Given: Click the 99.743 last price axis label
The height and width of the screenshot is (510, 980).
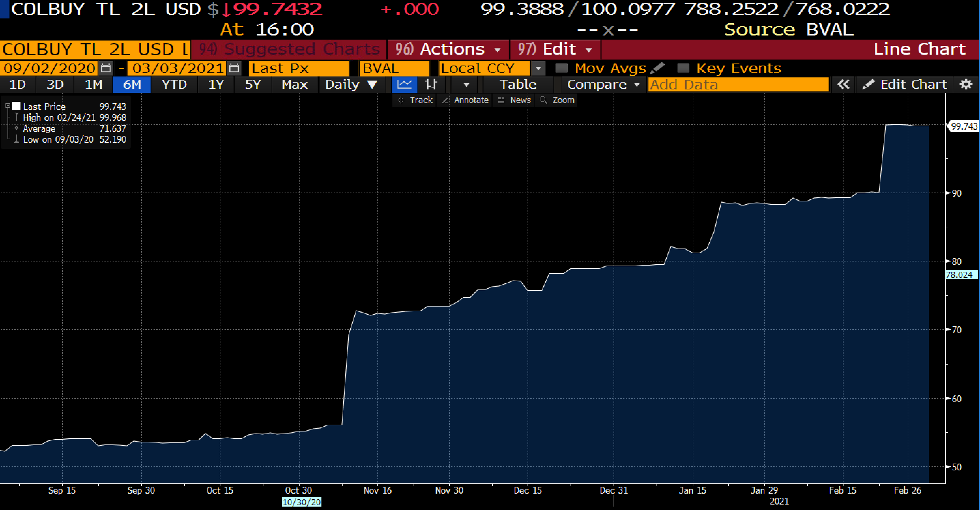Looking at the screenshot, I should [963, 126].
